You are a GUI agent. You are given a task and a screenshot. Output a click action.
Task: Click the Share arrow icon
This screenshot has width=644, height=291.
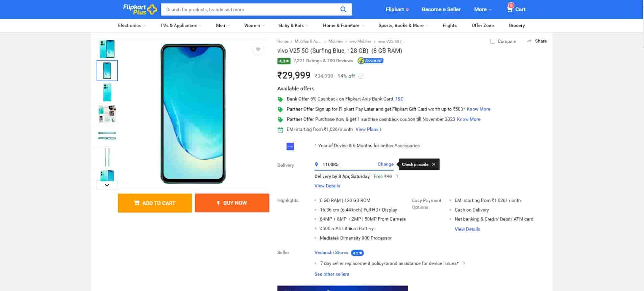[x=529, y=41]
